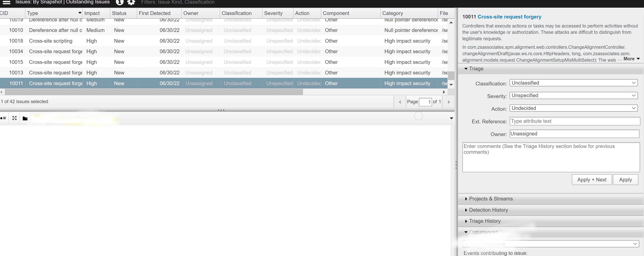Open the Type column header menu
Viewport: 644px width, 256px height.
pyautogui.click(x=79, y=13)
